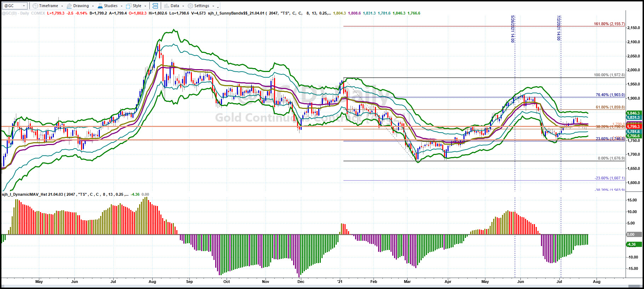Open the toolbar overflow options arrow
Screen dimensions: 644x289
pyautogui.click(x=218, y=7)
